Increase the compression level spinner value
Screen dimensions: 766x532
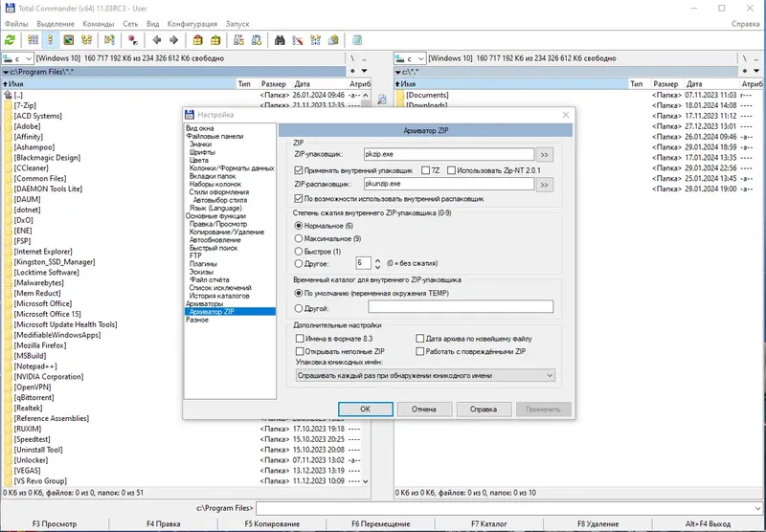coord(377,260)
